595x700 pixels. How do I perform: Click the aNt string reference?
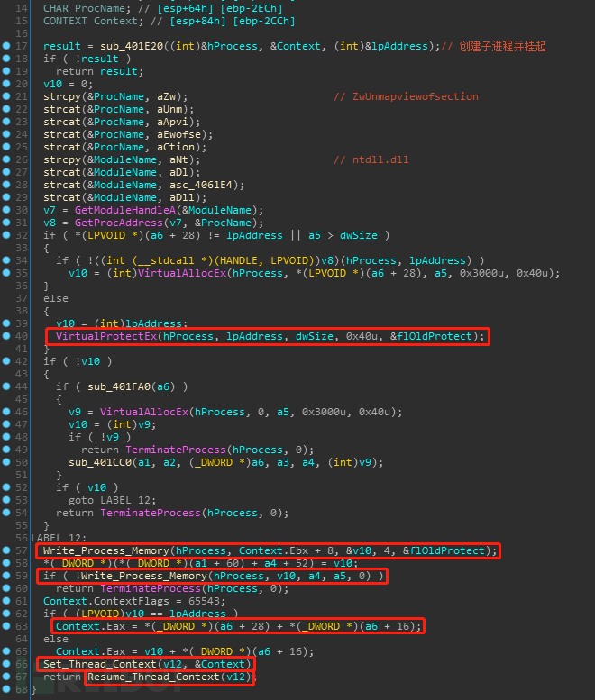click(178, 159)
